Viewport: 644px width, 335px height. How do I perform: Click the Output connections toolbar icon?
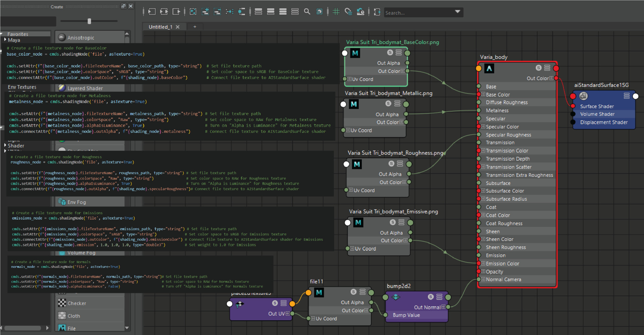[176, 12]
